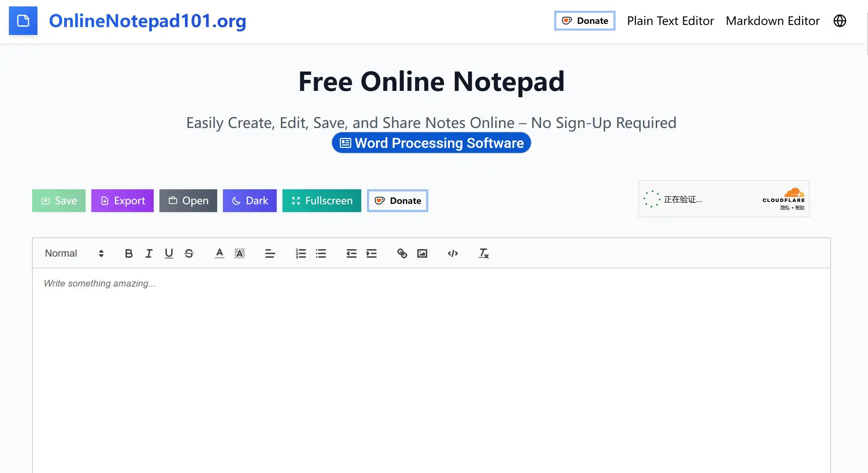Click the Save button

click(59, 201)
